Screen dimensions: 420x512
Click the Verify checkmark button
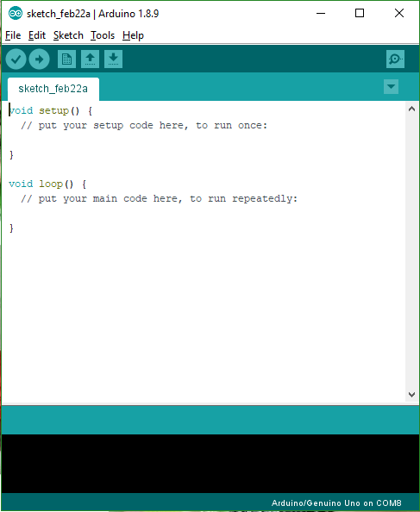[x=16, y=59]
